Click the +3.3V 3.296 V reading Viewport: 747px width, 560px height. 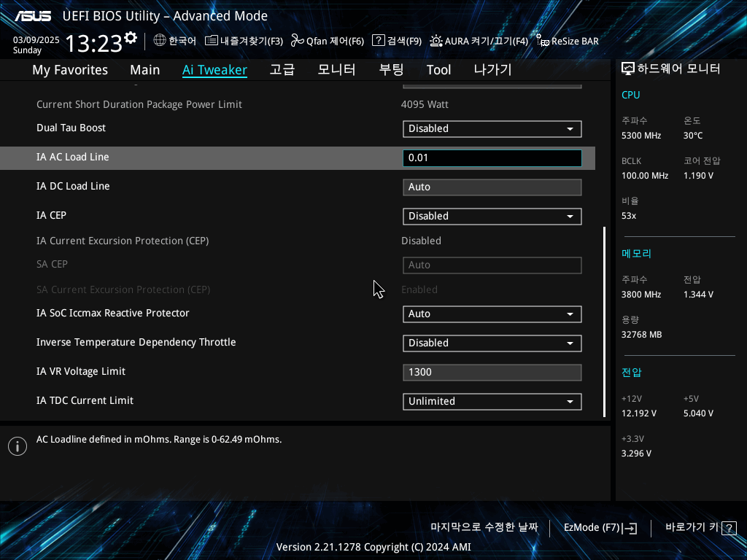(636, 454)
